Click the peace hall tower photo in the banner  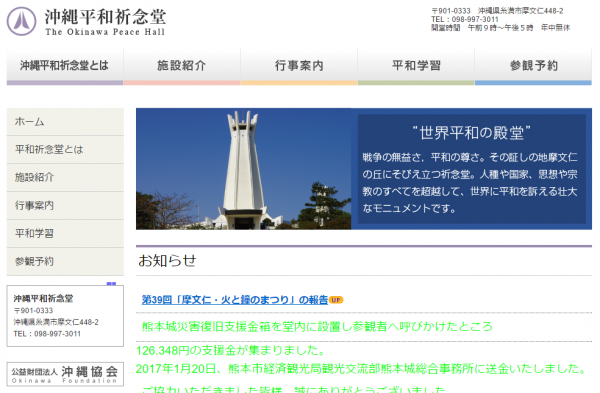(x=243, y=169)
